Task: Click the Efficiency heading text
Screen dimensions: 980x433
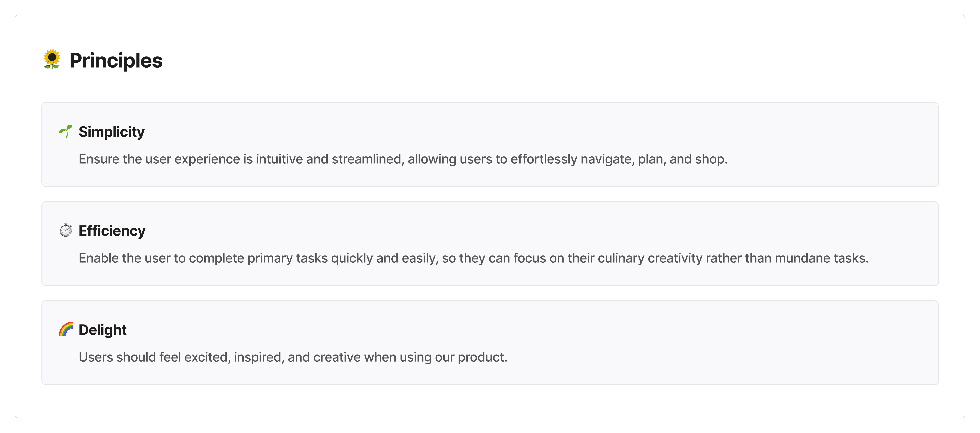Action: tap(112, 231)
